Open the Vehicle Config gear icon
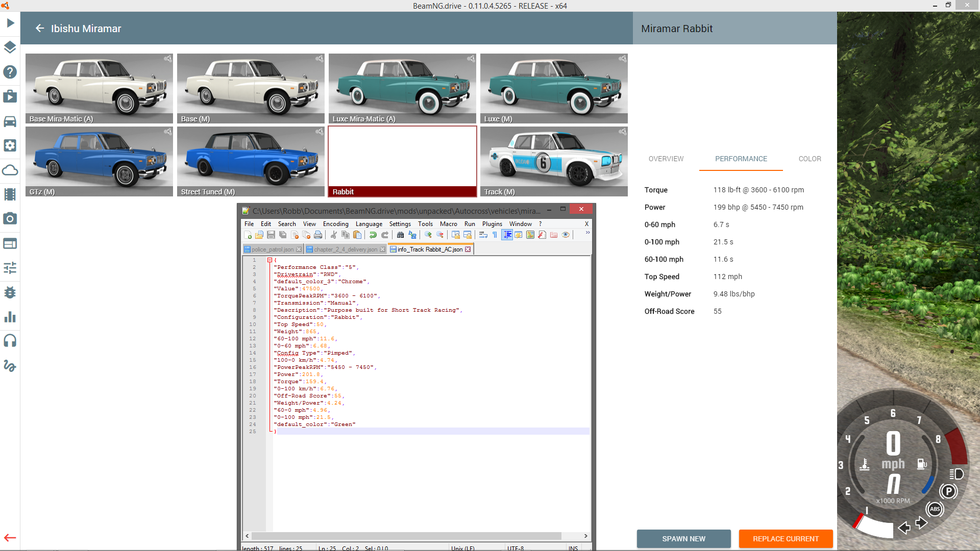Screen dimensions: 980x551 10,145
